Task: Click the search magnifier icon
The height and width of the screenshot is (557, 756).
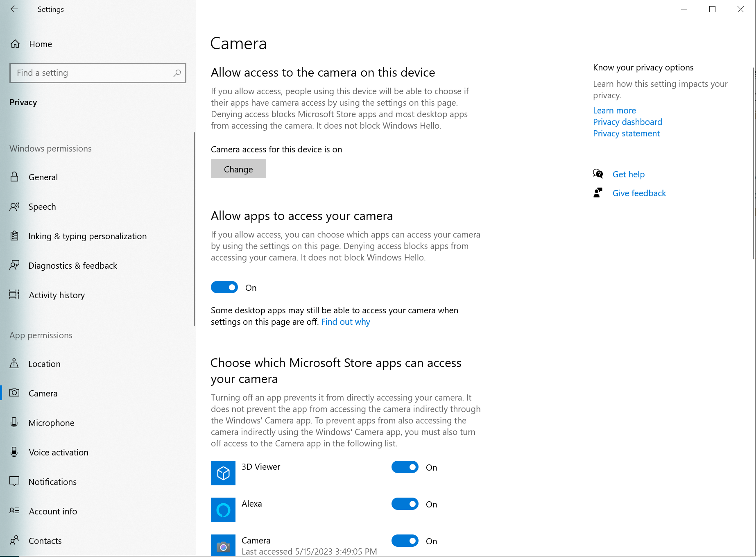Action: [x=177, y=73]
